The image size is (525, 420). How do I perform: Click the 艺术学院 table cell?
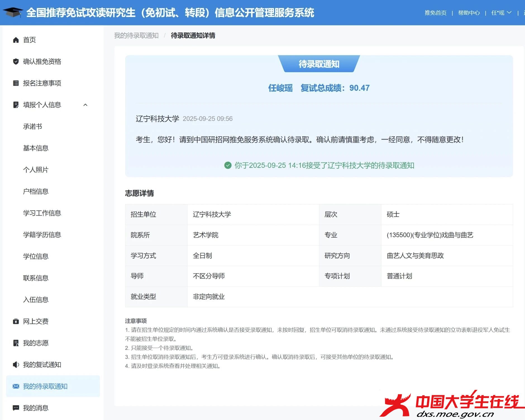[253, 235]
